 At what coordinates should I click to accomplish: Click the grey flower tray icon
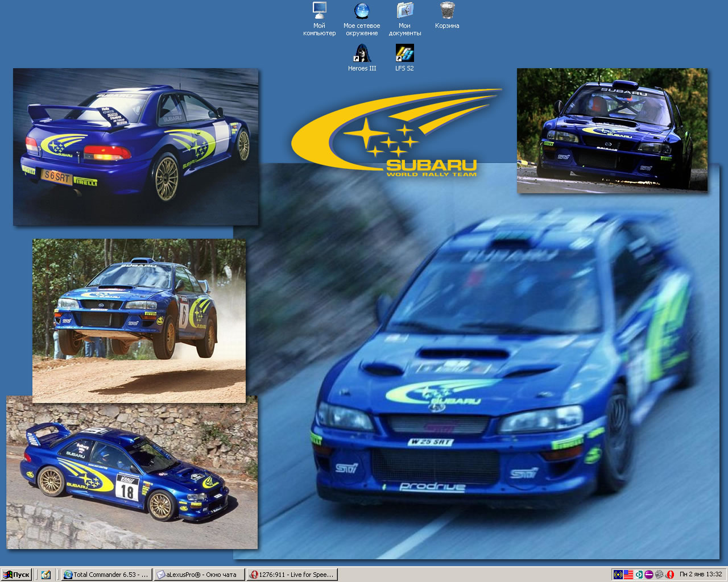click(659, 575)
